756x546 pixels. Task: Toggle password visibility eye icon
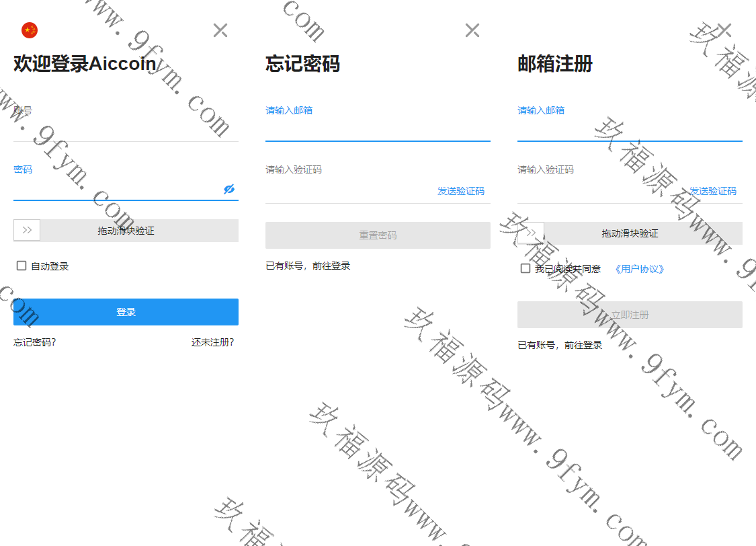pos(229,190)
